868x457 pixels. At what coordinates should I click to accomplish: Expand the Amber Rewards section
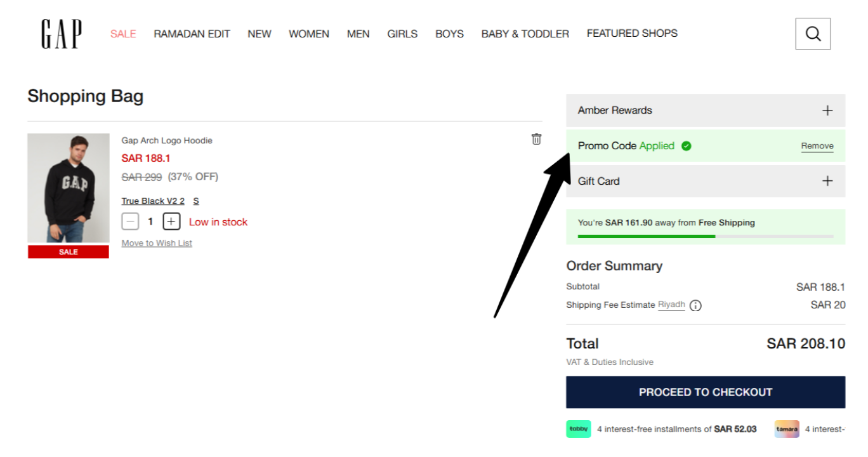click(706, 110)
